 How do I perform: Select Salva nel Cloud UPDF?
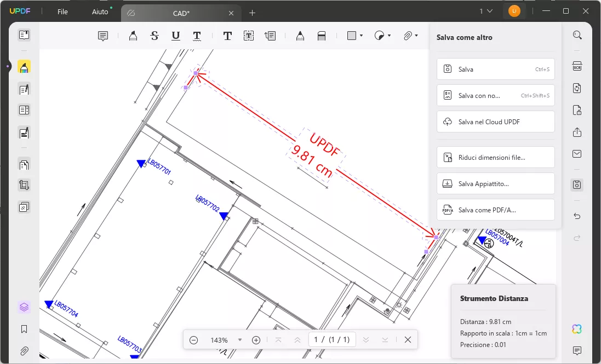click(x=496, y=122)
